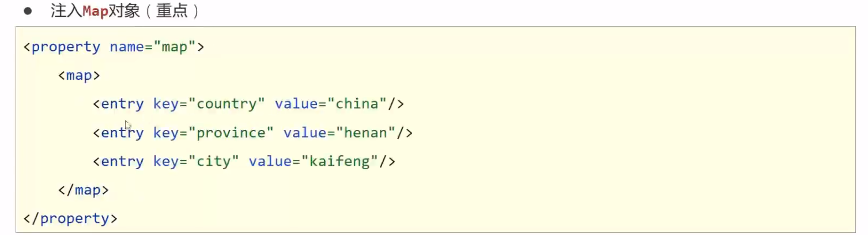
Task: Click the "china" value string
Action: point(357,104)
